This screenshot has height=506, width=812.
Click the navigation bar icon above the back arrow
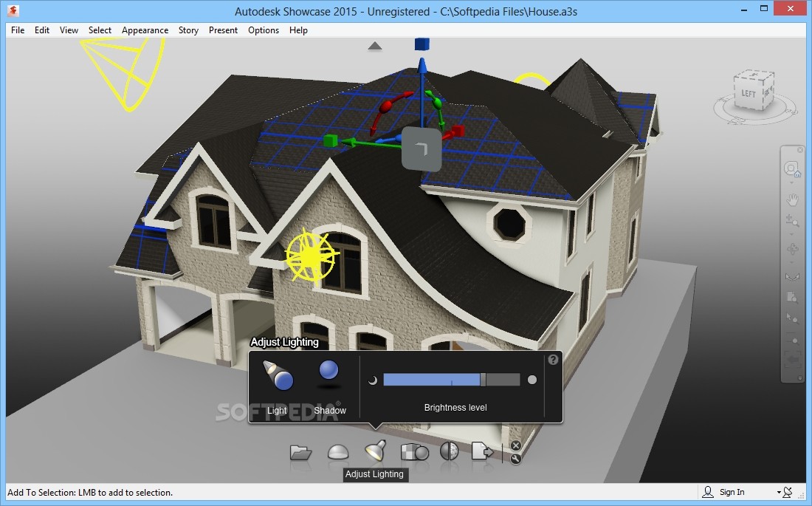(x=792, y=341)
